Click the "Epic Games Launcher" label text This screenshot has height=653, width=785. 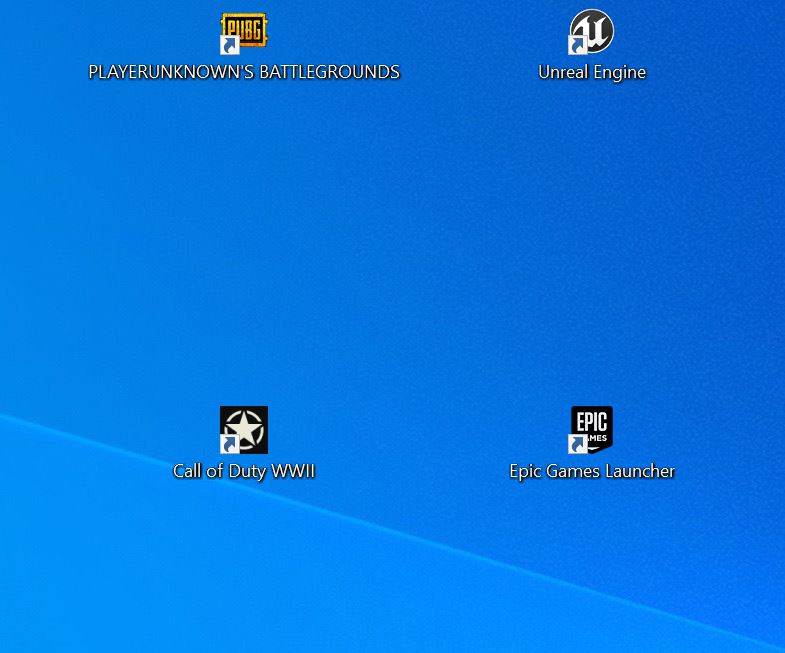pyautogui.click(x=592, y=471)
